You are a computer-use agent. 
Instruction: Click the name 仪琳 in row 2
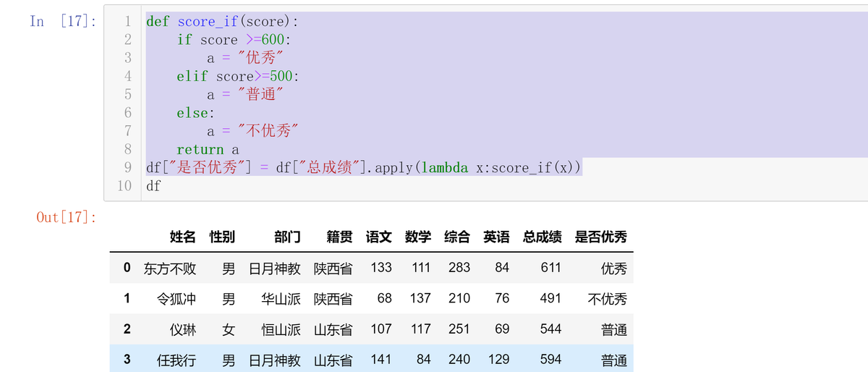pyautogui.click(x=183, y=329)
